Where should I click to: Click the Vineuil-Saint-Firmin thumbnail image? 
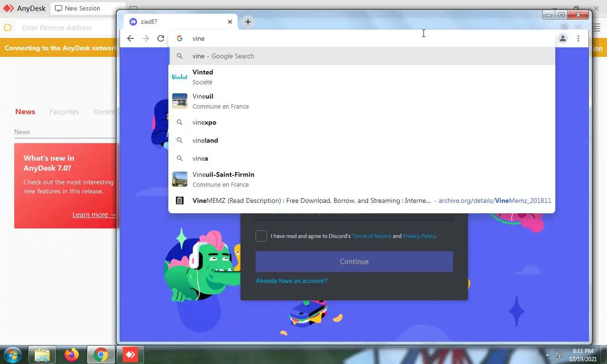point(180,179)
